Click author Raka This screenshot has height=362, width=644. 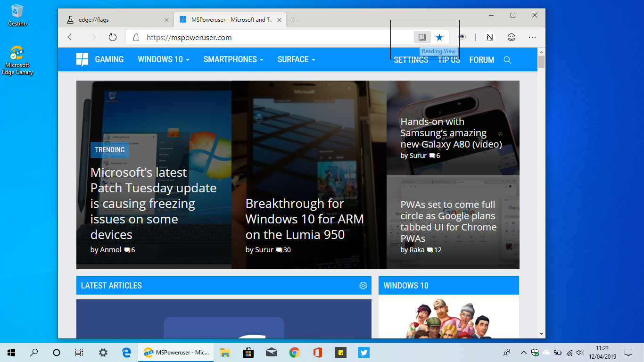tap(417, 250)
